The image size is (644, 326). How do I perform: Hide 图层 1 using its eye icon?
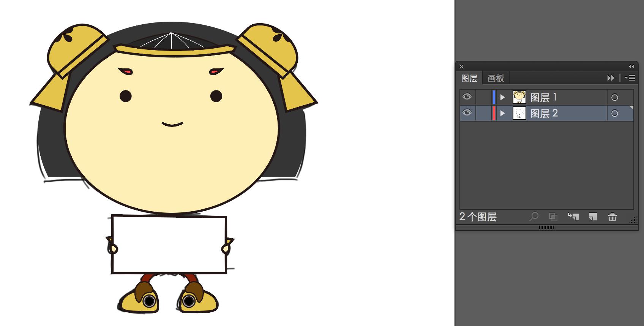(467, 97)
